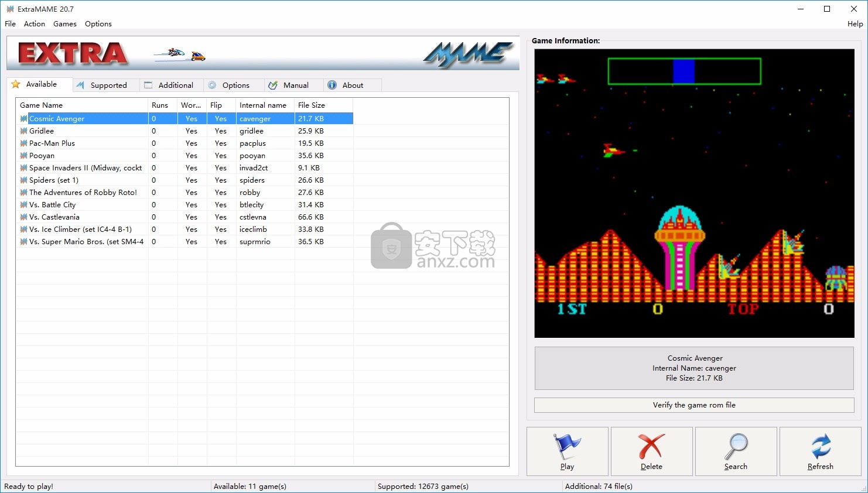Viewport: 868px width, 493px height.
Task: Click 'Supported: 12673 game(s)' status entry
Action: tap(423, 487)
